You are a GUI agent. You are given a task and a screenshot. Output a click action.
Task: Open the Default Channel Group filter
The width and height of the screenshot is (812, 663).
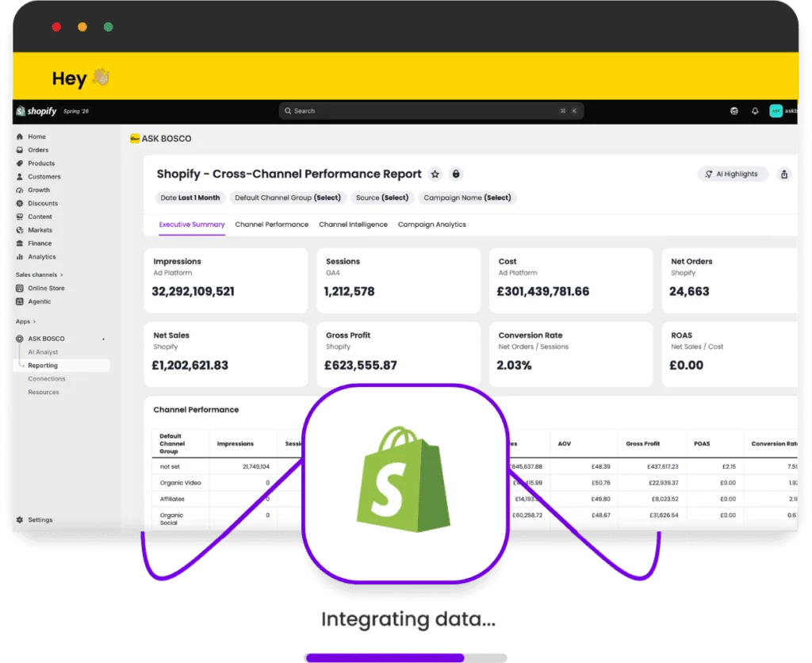pyautogui.click(x=288, y=197)
